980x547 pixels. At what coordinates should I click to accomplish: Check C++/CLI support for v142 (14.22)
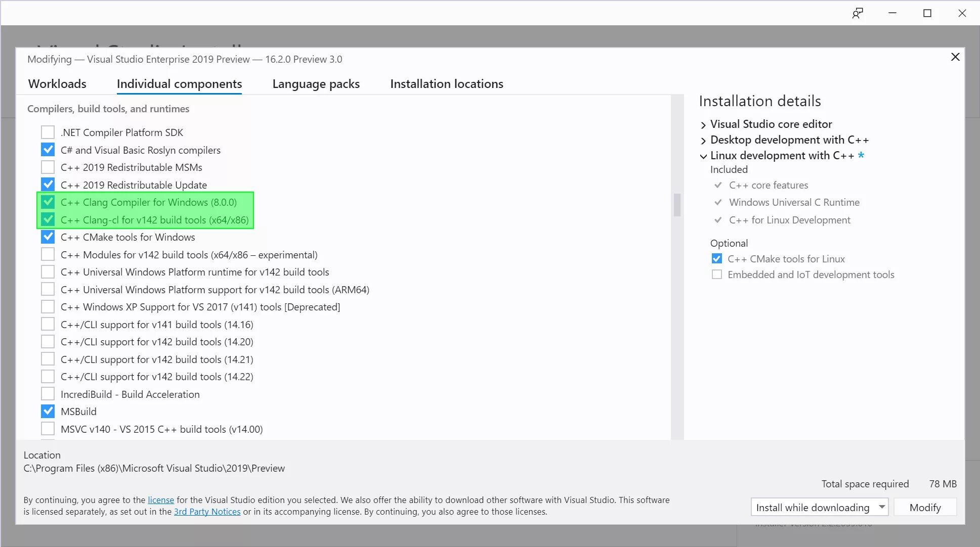[x=48, y=377]
